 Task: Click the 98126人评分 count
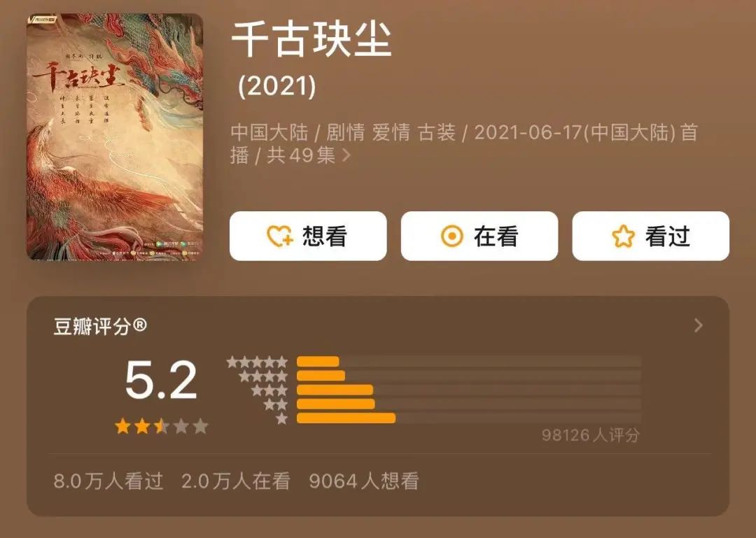point(591,435)
